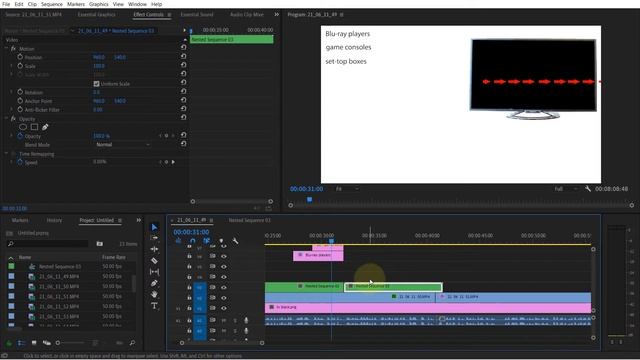
Task: Open the Sequence menu
Action: 52,4
